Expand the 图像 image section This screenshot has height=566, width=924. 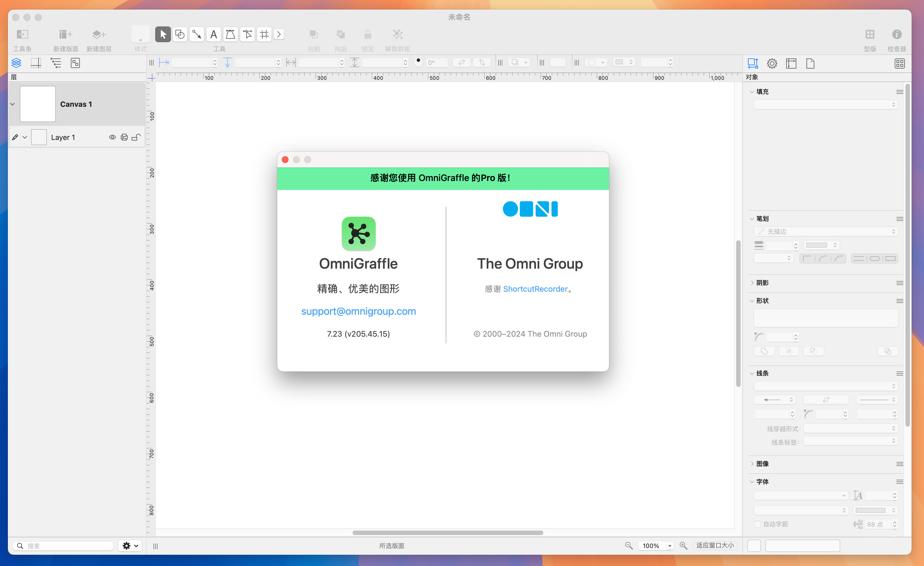(752, 464)
